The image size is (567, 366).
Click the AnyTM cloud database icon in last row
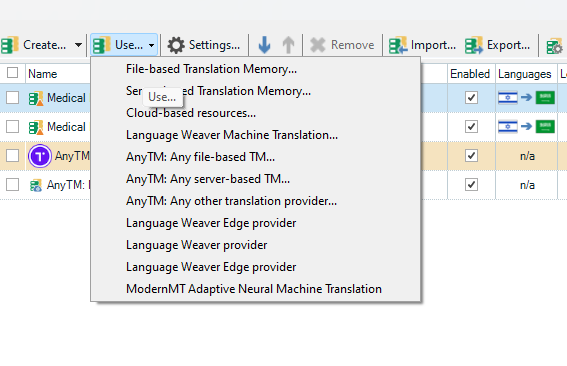click(x=35, y=185)
